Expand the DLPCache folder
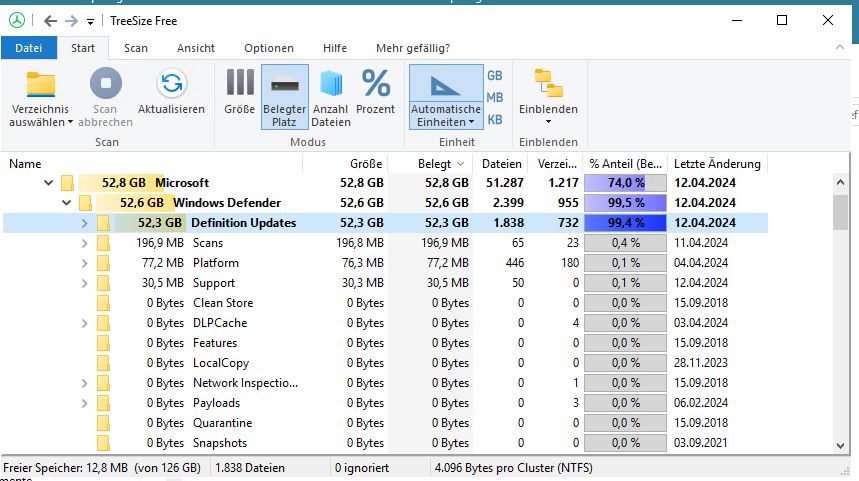 click(x=84, y=323)
